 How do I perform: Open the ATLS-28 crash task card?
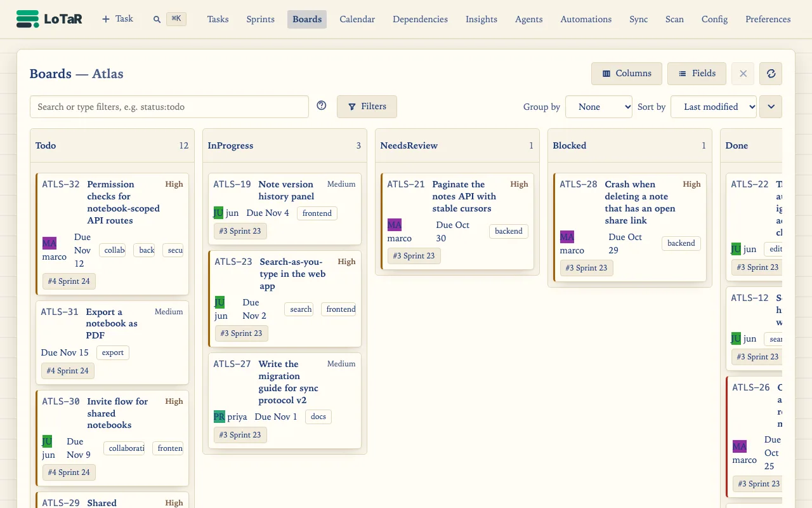point(630,227)
